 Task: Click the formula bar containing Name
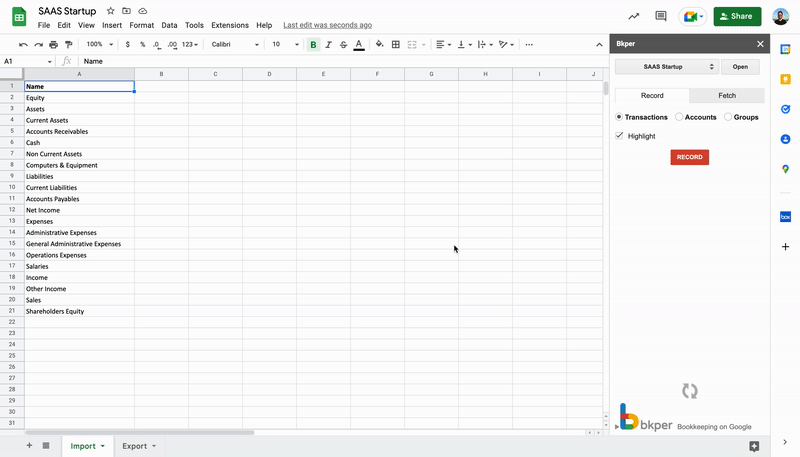(x=342, y=61)
